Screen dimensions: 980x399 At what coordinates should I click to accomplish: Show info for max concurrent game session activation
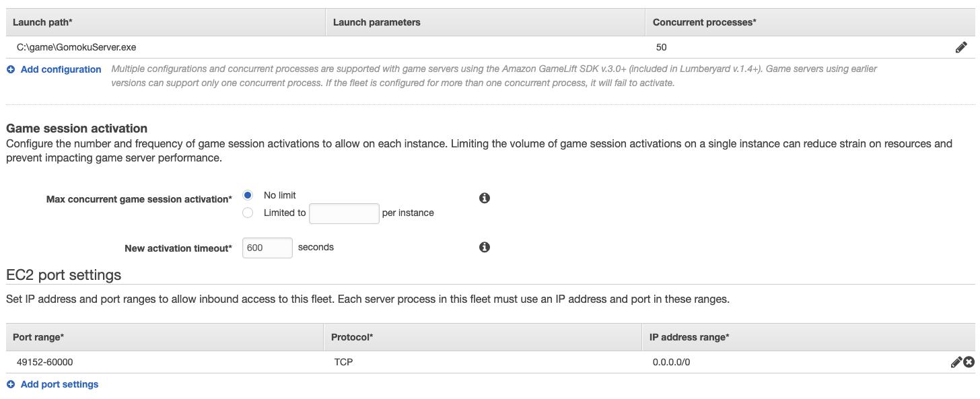coord(484,198)
